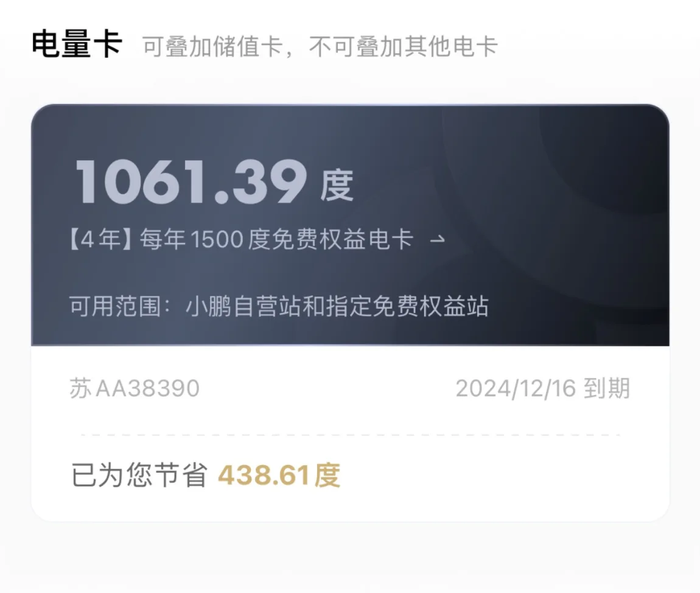Tap the 度 unit after 438.61
Image resolution: width=700 pixels, height=593 pixels.
[327, 475]
